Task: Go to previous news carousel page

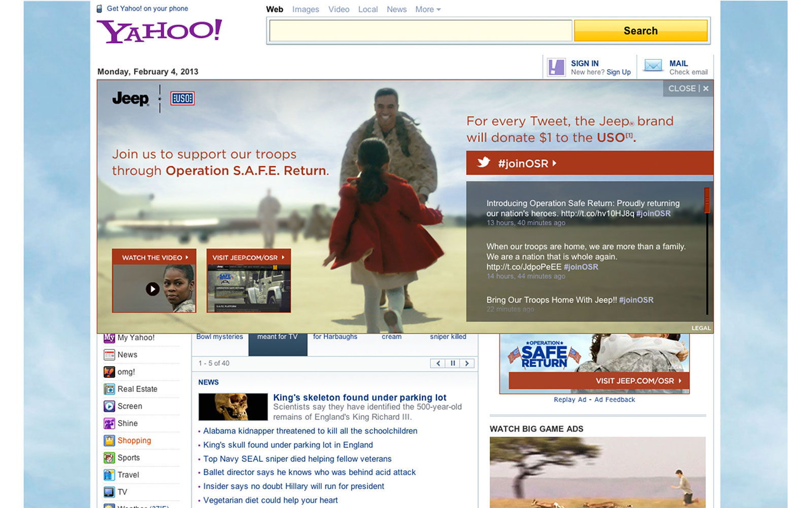Action: (438, 363)
